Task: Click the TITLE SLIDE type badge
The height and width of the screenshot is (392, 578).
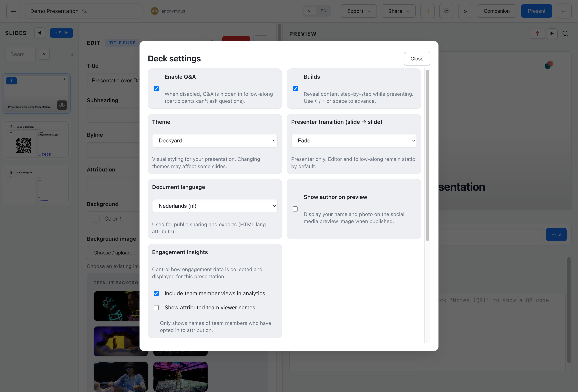Action: click(122, 43)
